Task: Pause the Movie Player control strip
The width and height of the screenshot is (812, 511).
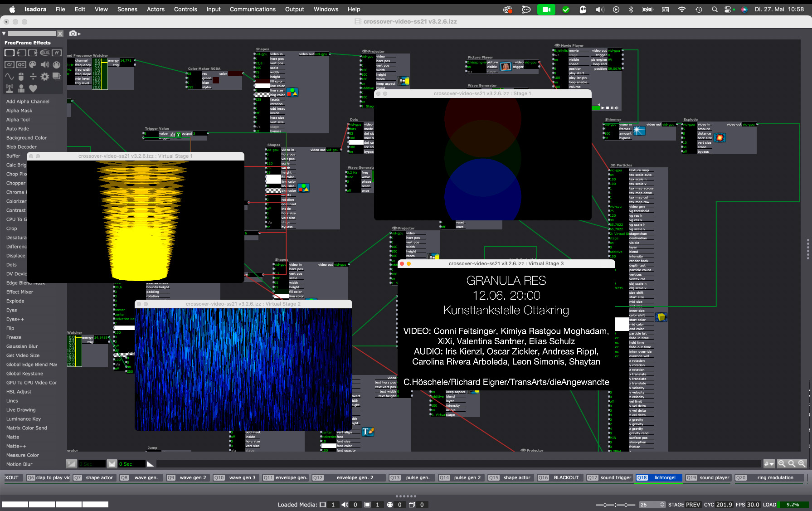Action: tap(612, 108)
